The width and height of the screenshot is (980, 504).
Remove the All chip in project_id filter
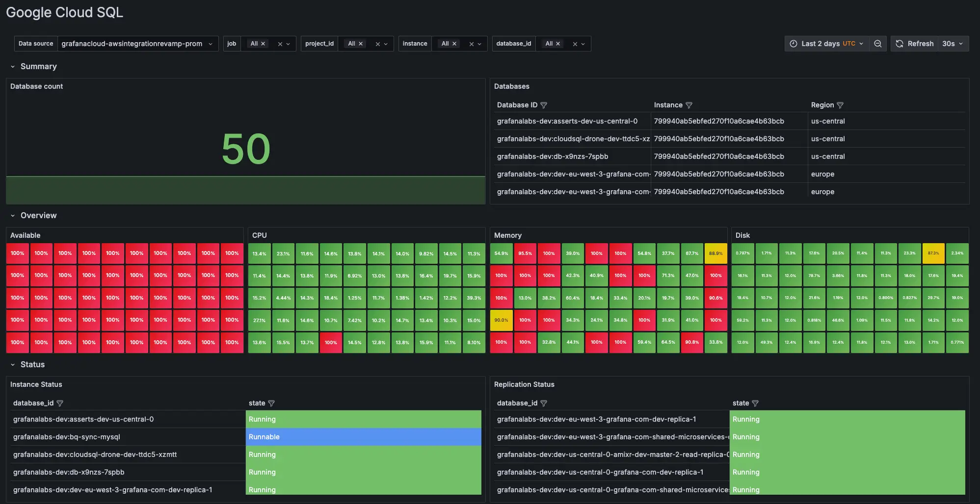click(361, 44)
